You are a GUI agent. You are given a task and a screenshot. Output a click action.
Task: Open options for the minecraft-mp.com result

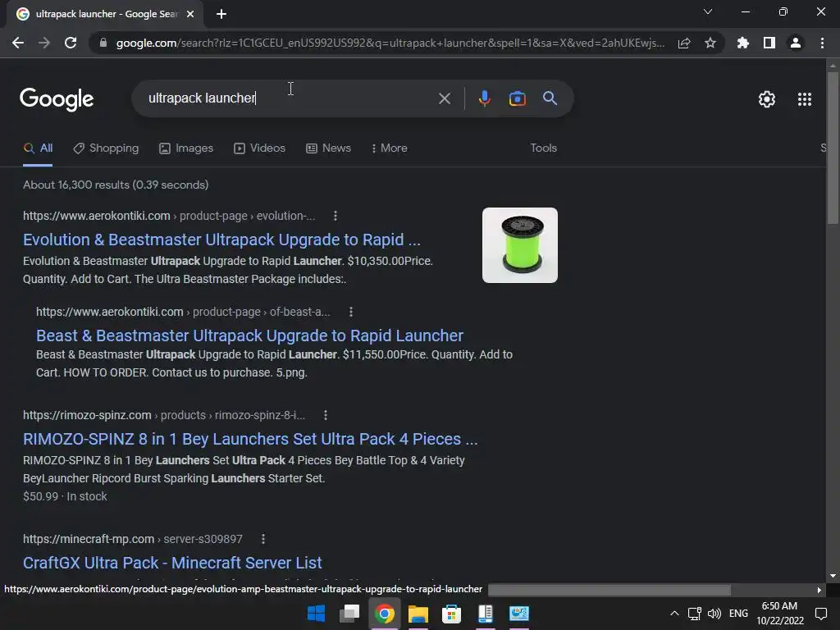point(263,539)
